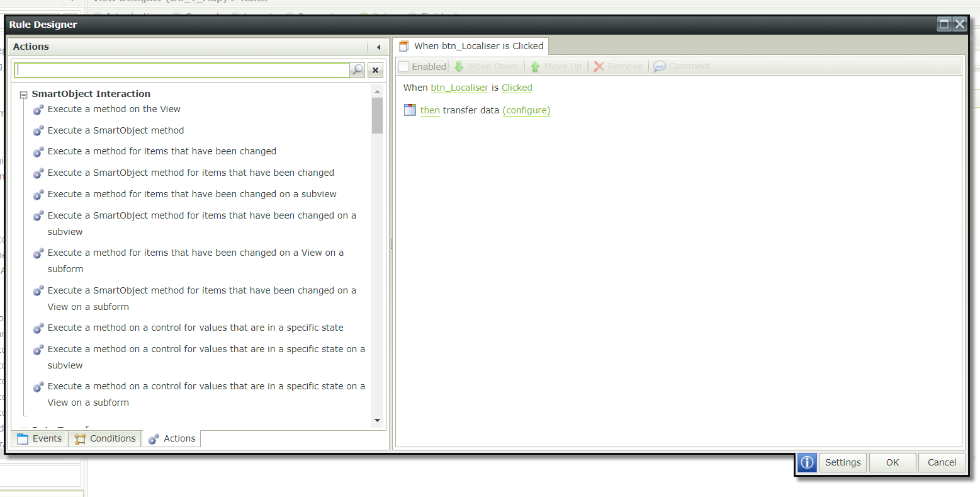The width and height of the screenshot is (980, 497).
Task: Click the search magnifier icon in Actions
Action: 358,70
